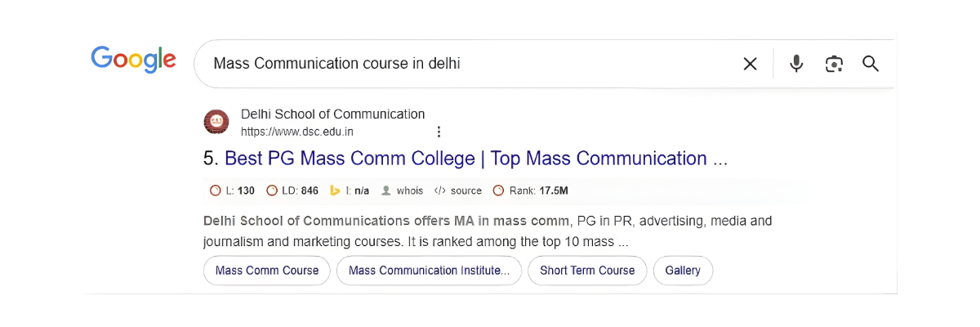The image size is (980, 327).
Task: View page source via source link
Action: [458, 190]
